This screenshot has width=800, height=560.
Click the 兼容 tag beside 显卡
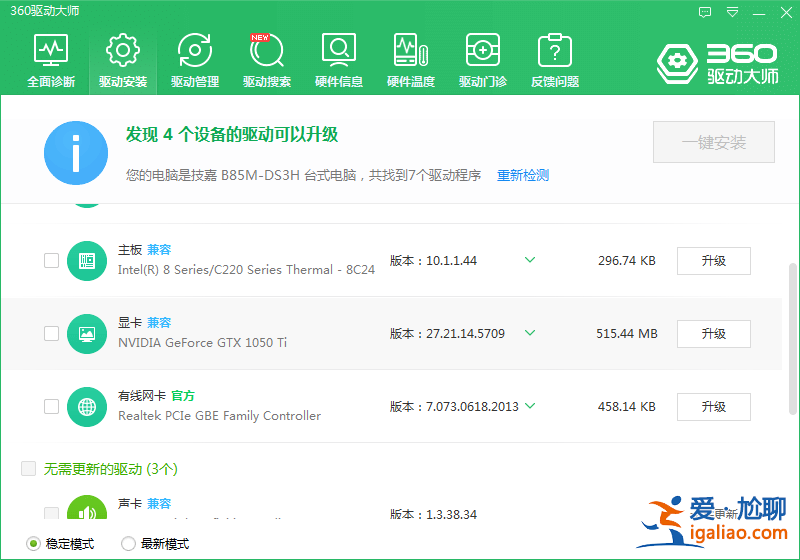[x=159, y=323]
